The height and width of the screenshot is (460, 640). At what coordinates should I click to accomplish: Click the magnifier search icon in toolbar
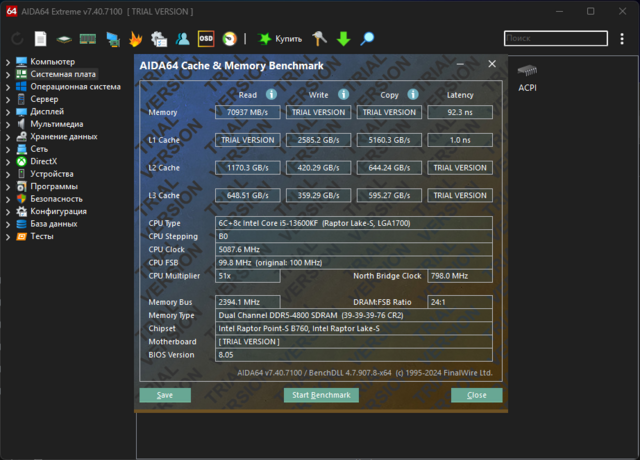point(368,39)
